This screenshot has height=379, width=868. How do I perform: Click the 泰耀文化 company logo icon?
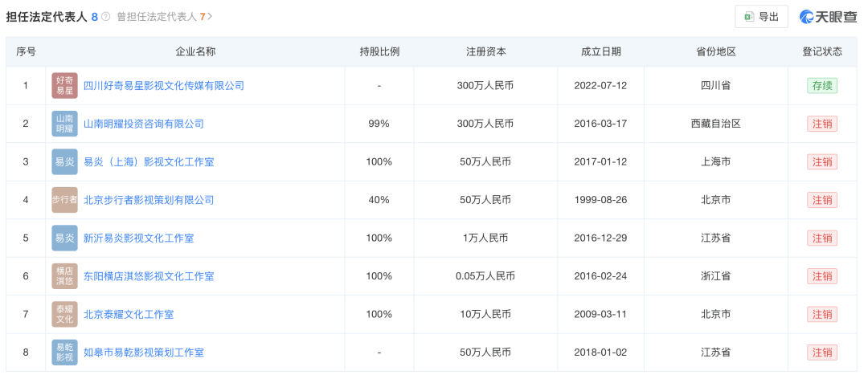64,314
